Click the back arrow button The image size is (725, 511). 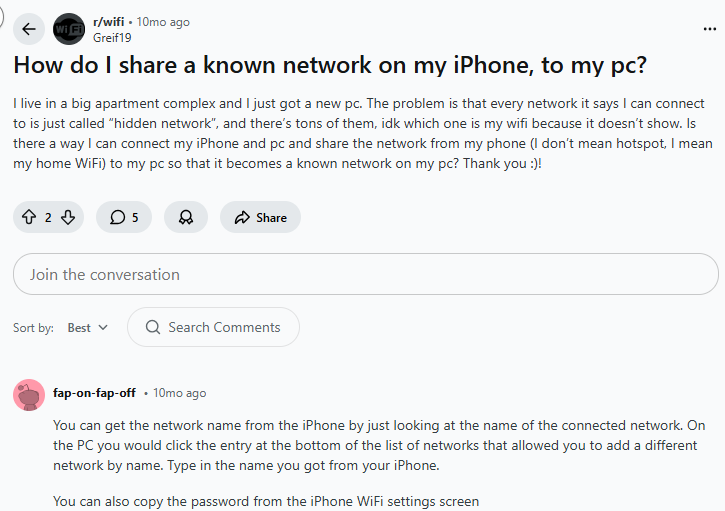click(x=28, y=29)
